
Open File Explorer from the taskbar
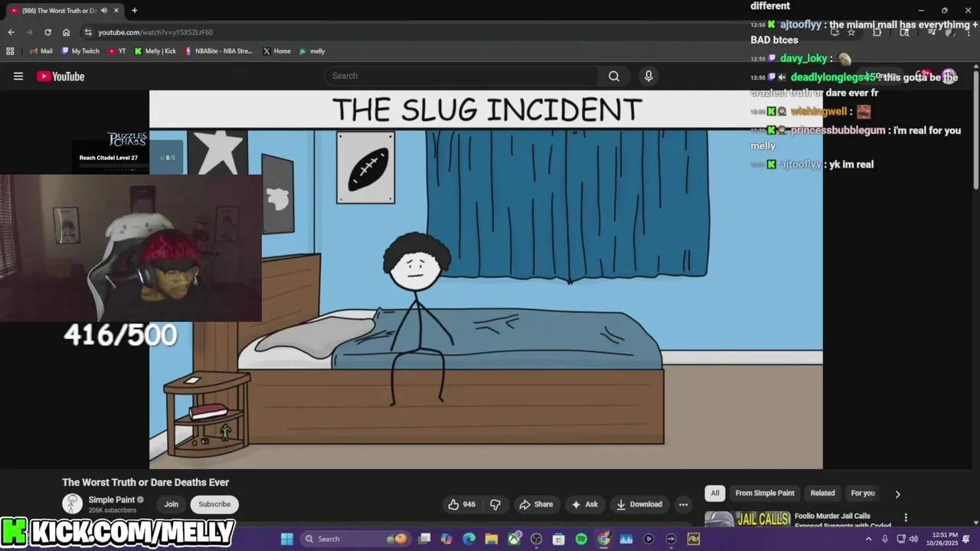492,539
